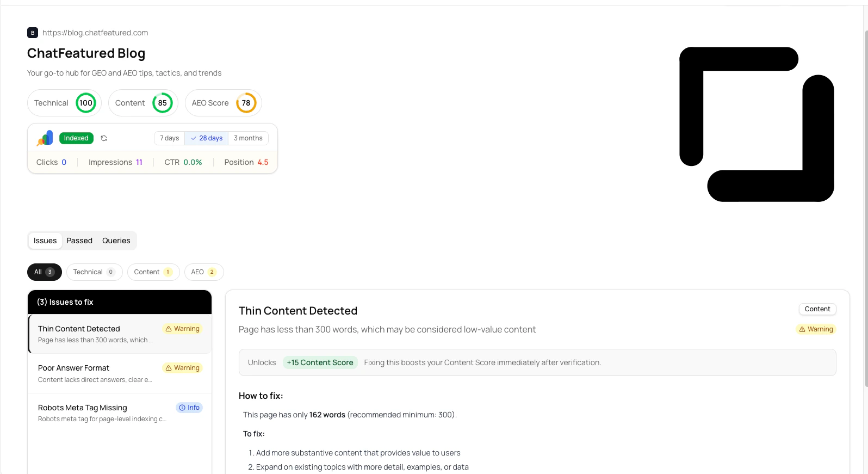Click the Warning badge in detail panel
Viewport: 868px width, 474px height.
(816, 329)
